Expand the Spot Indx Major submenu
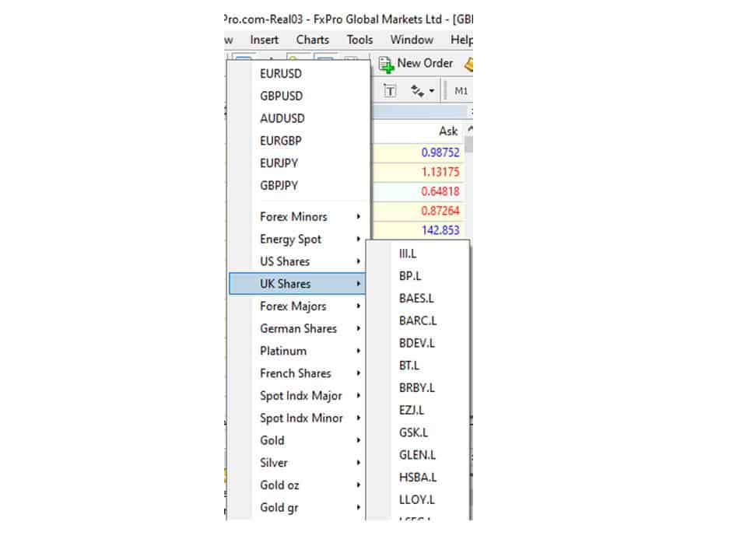The image size is (747, 560). pos(298,396)
